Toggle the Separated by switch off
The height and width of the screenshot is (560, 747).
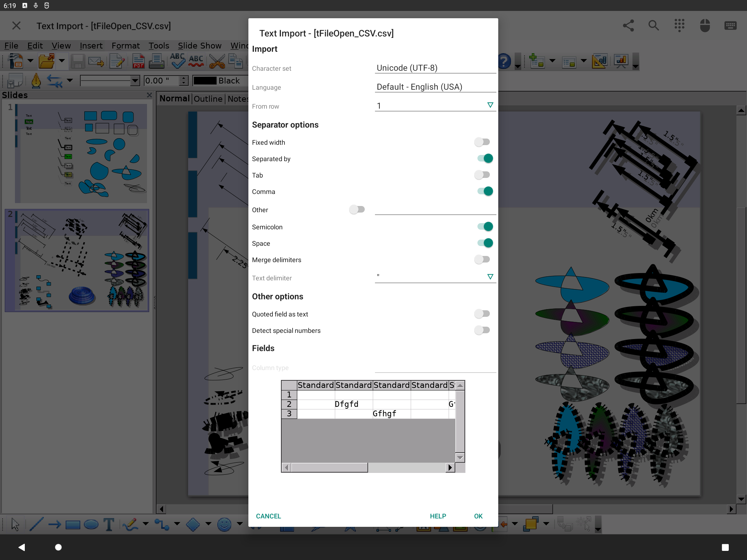[485, 159]
